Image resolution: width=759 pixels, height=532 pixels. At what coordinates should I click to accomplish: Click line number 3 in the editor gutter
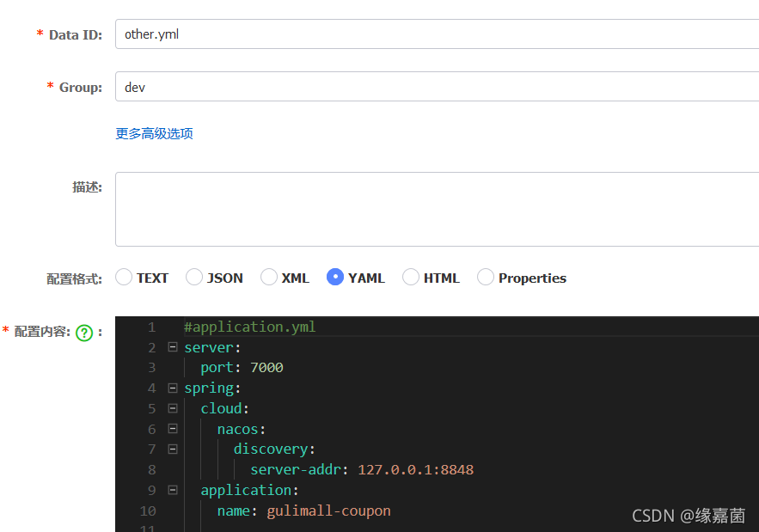click(152, 368)
